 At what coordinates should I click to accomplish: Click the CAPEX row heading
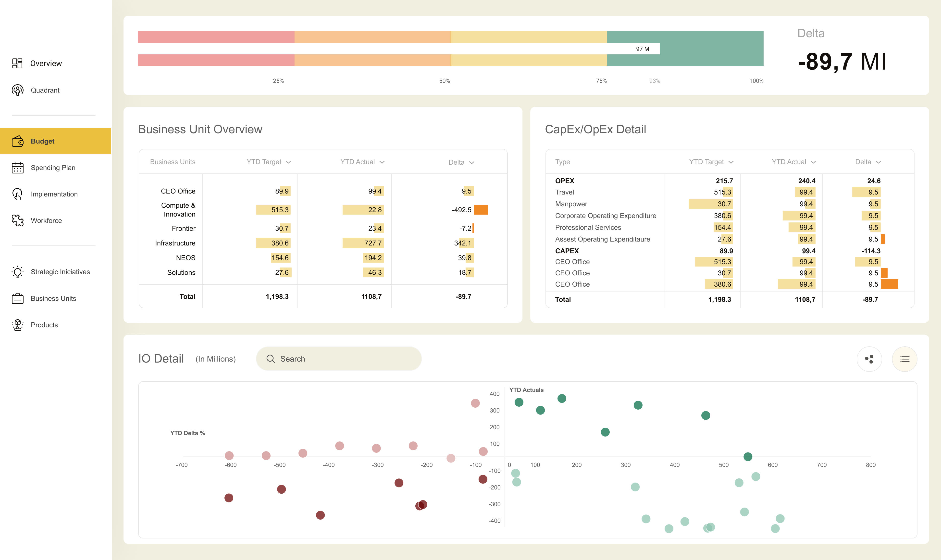(x=567, y=251)
